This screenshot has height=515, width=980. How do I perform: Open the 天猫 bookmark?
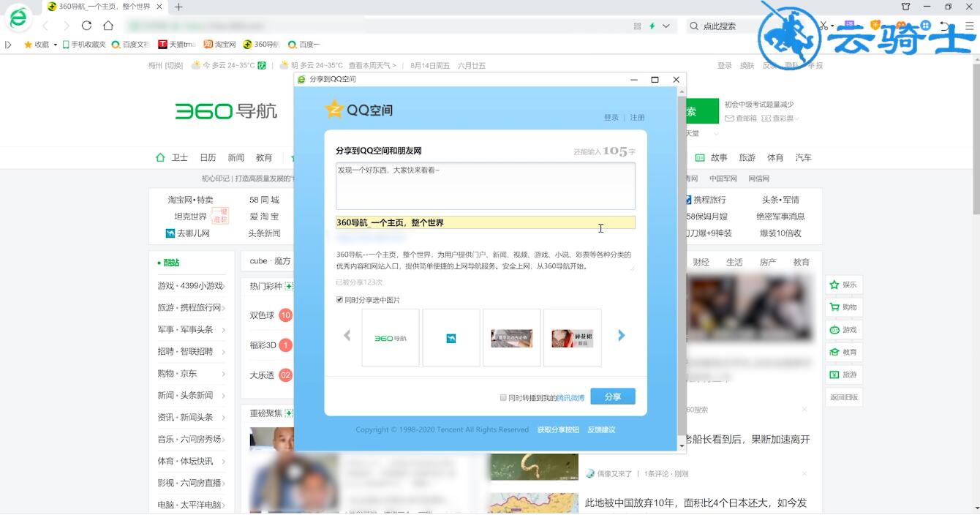(177, 45)
